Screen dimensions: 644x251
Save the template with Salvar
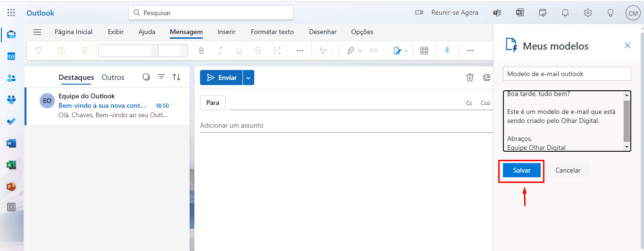[522, 170]
